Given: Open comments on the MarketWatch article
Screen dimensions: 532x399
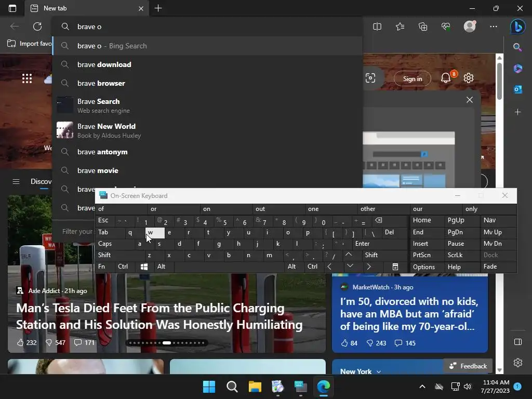Looking at the screenshot, I should pyautogui.click(x=405, y=343).
